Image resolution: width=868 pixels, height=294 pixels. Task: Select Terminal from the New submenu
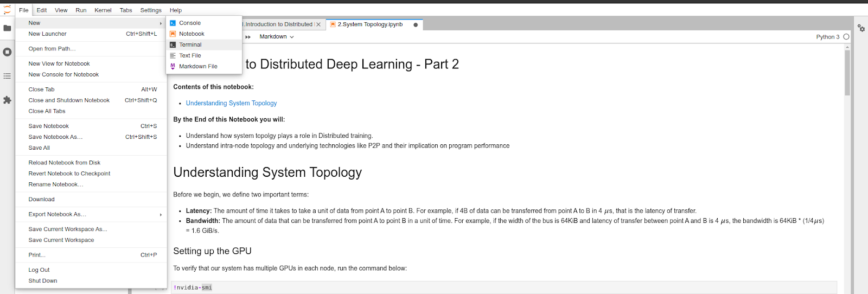(x=190, y=44)
